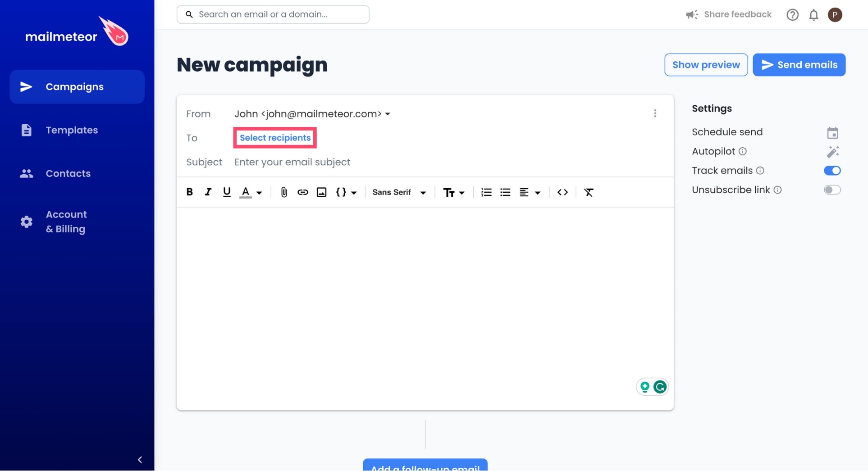
Task: Click the Grammarly icon in editor
Action: coord(660,387)
